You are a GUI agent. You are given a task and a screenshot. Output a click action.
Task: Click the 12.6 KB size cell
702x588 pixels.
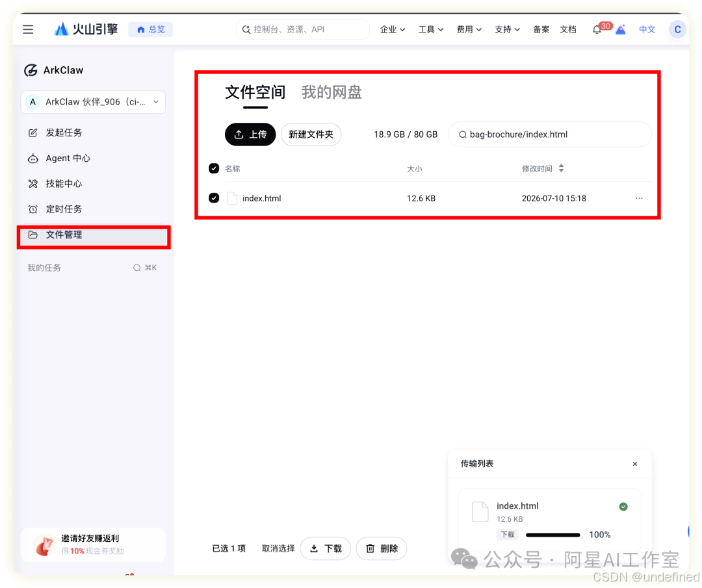(421, 198)
